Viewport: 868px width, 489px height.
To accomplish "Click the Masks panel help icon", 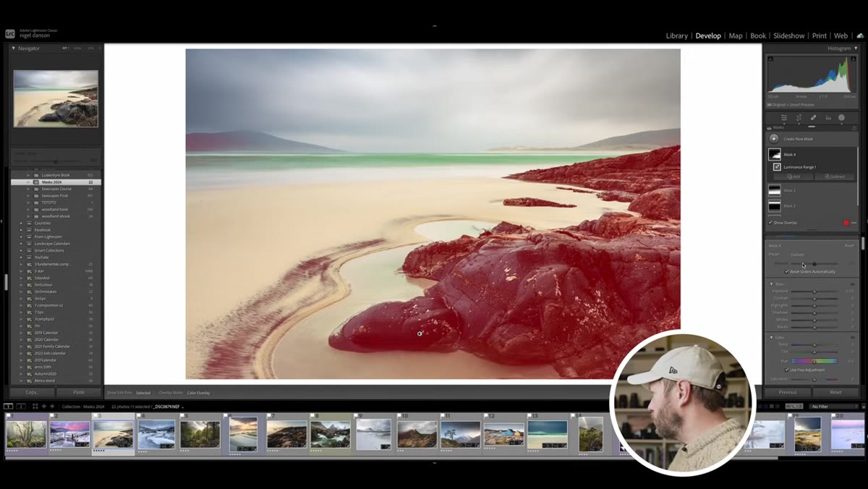I will [854, 128].
